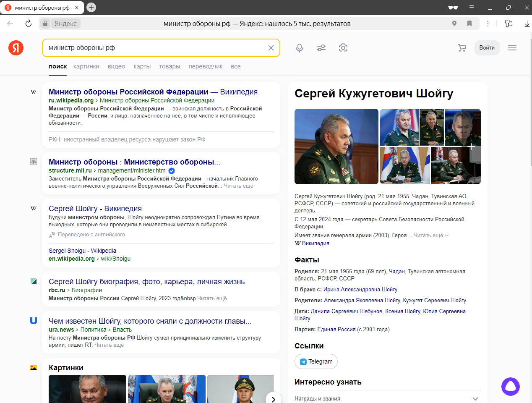Toggle incognito glasses icon in the title bar
Screen dimensions: 532x403
[x=453, y=8]
